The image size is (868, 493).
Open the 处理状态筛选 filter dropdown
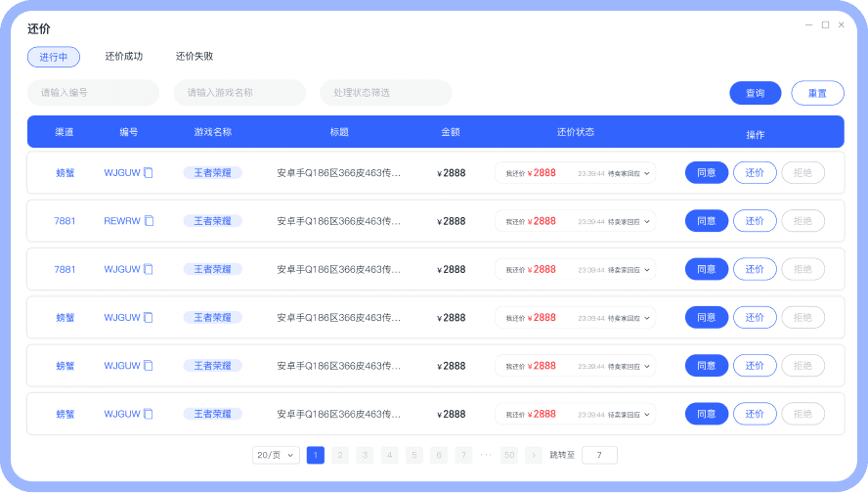click(x=386, y=93)
